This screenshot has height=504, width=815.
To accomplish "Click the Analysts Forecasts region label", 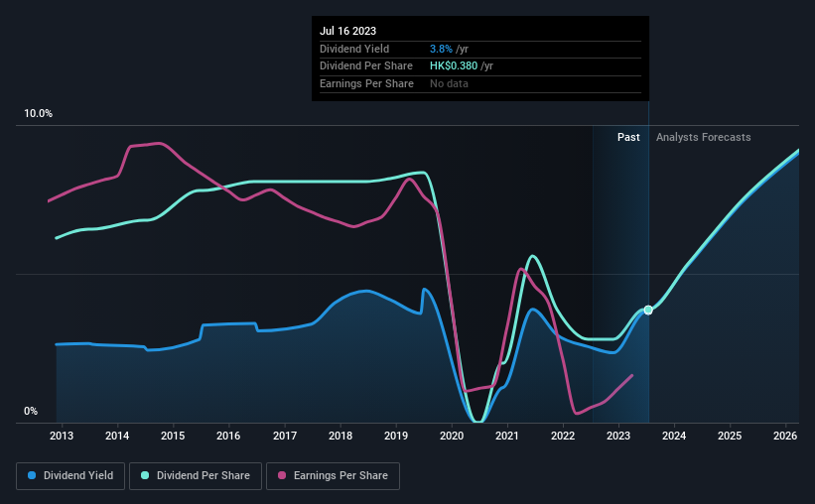I will coord(703,137).
